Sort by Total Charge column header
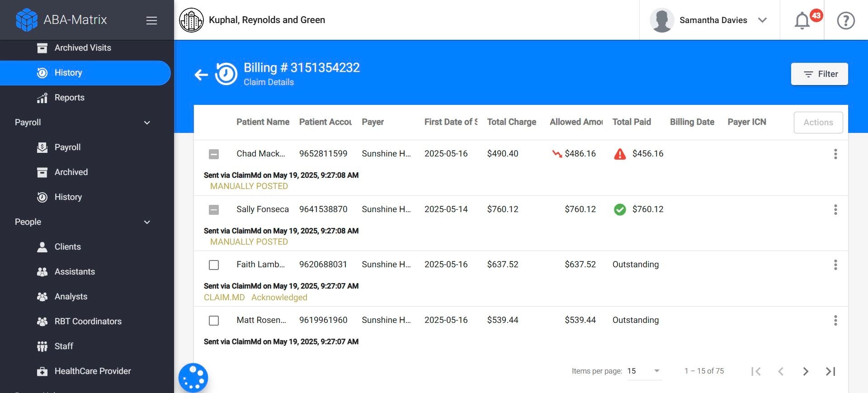Viewport: 868px width, 393px height. coord(511,122)
